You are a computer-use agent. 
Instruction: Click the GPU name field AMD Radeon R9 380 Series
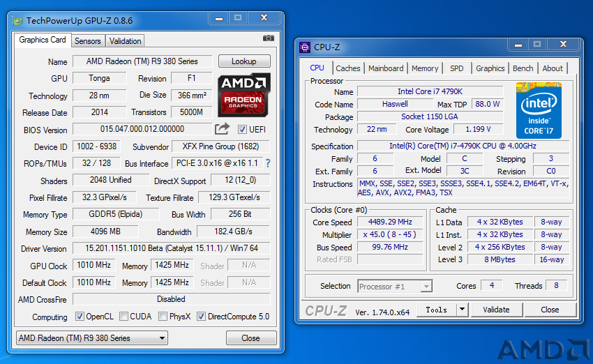click(142, 61)
